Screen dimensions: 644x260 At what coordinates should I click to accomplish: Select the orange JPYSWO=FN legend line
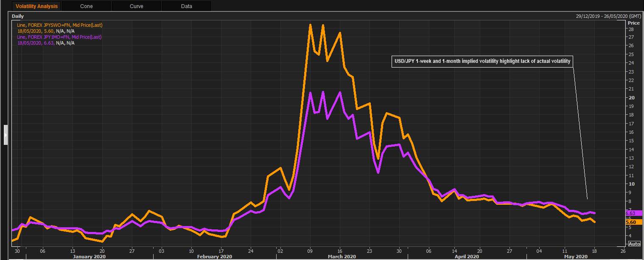tap(60, 25)
